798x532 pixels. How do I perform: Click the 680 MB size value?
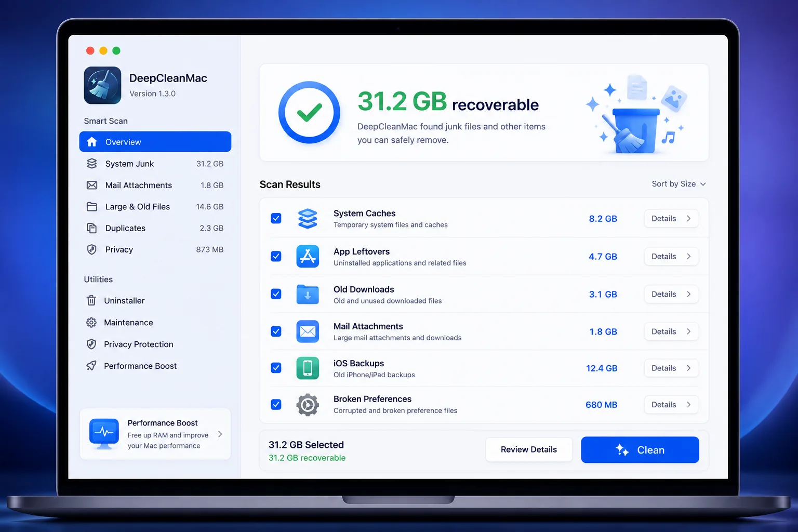[x=602, y=405]
